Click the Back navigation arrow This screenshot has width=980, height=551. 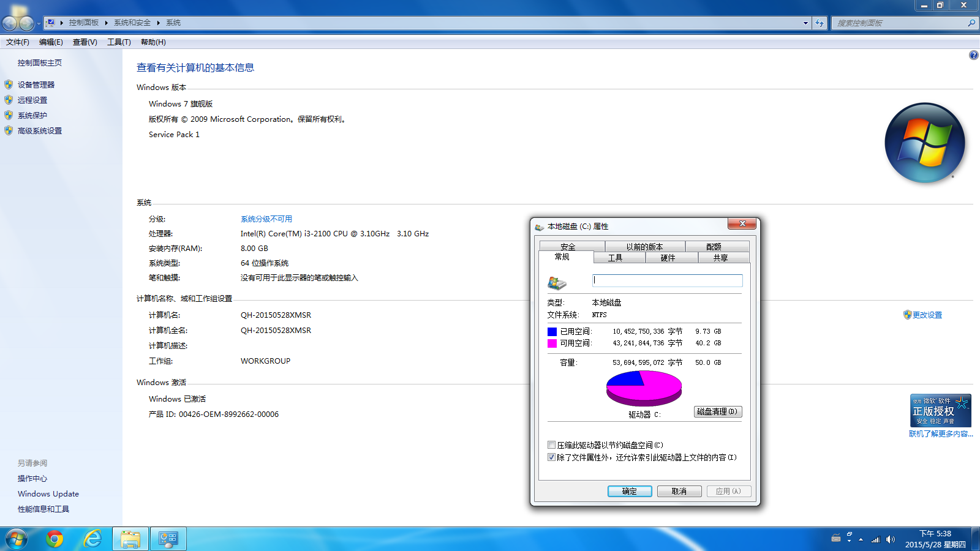[x=10, y=23]
